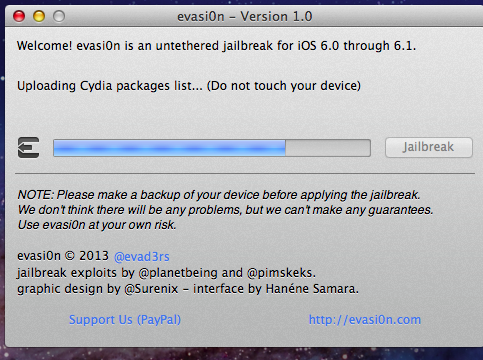This screenshot has height=360, width=483.
Task: Close the evasi0n window with red button
Action: point(19,16)
